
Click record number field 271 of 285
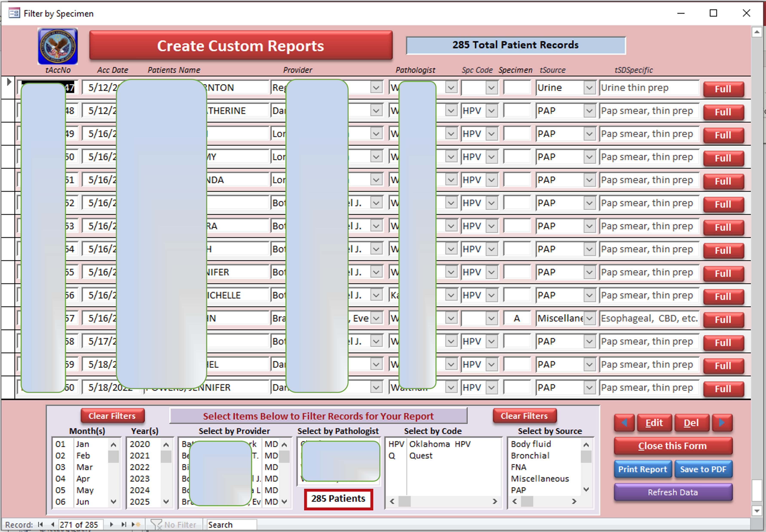81,524
